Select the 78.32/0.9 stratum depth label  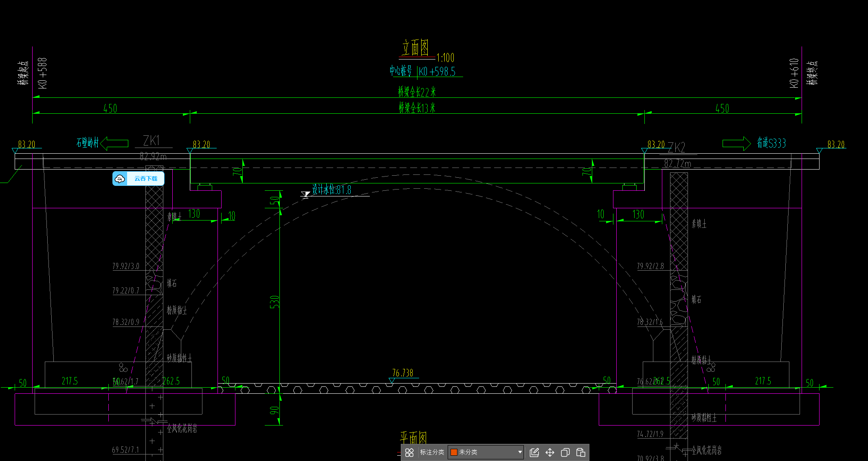126,322
